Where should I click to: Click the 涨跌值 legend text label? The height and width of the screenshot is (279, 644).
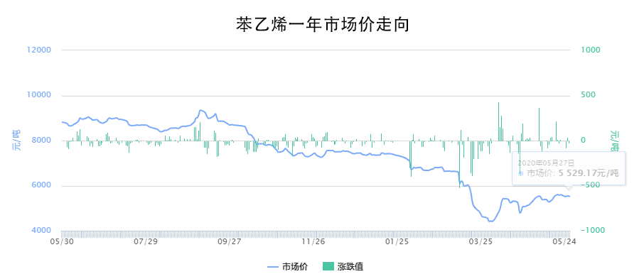[x=350, y=267]
